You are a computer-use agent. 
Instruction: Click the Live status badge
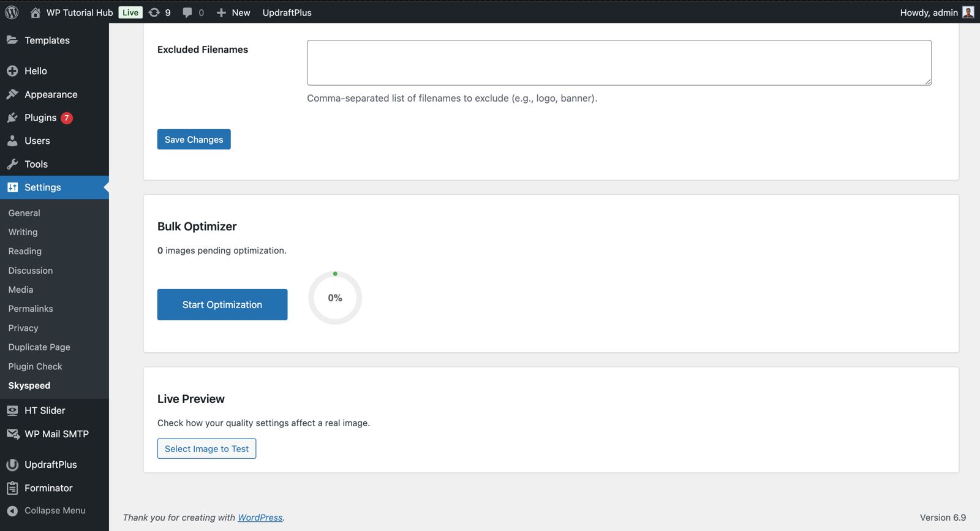130,12
